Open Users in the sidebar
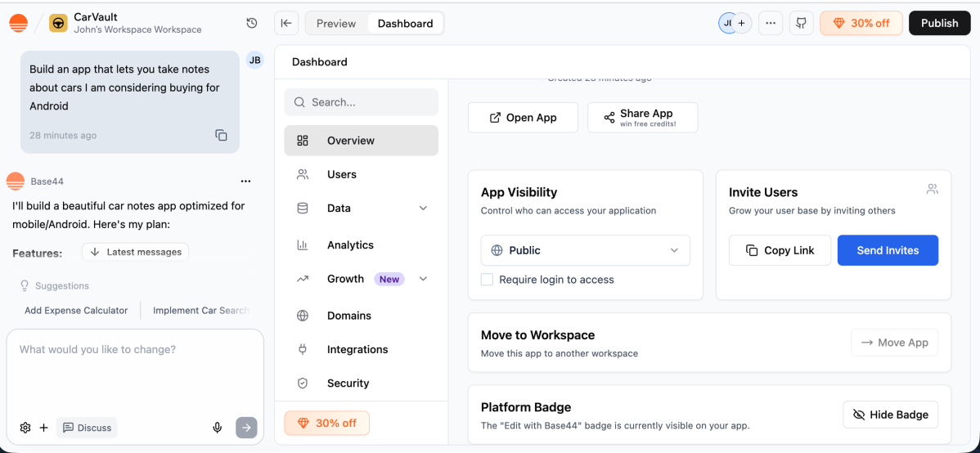The image size is (980, 453). tap(362, 174)
